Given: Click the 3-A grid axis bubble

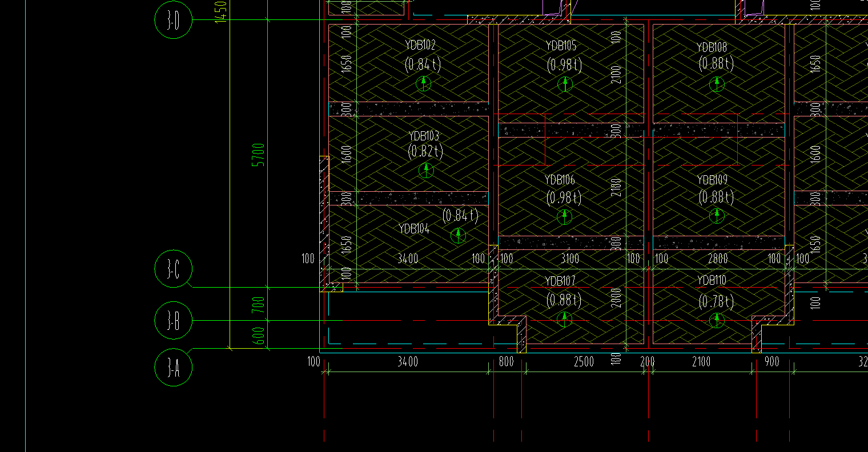Looking at the screenshot, I should (174, 367).
